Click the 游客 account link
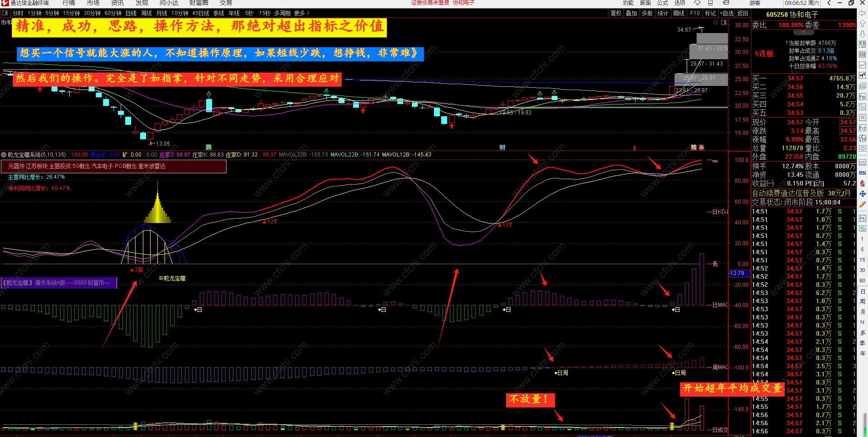 pos(755,3)
